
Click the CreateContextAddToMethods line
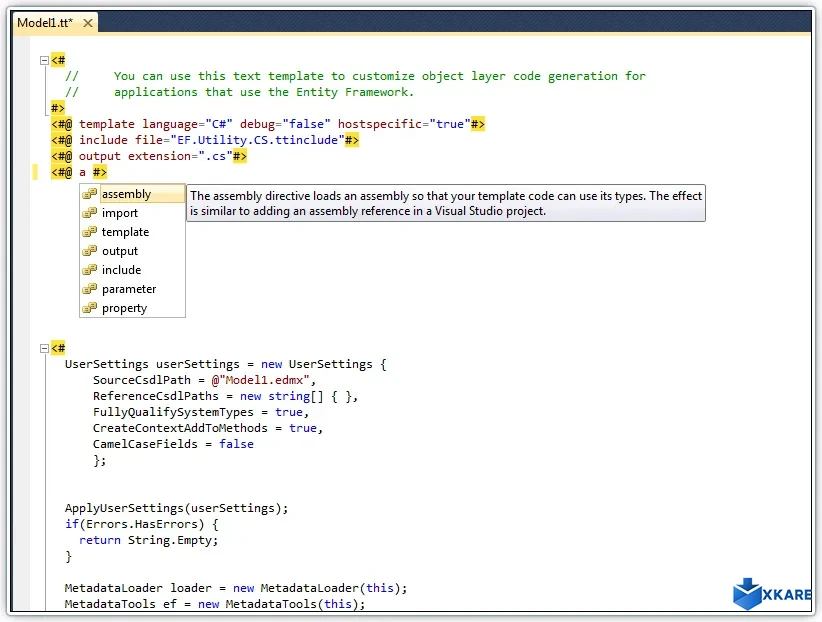coord(208,428)
